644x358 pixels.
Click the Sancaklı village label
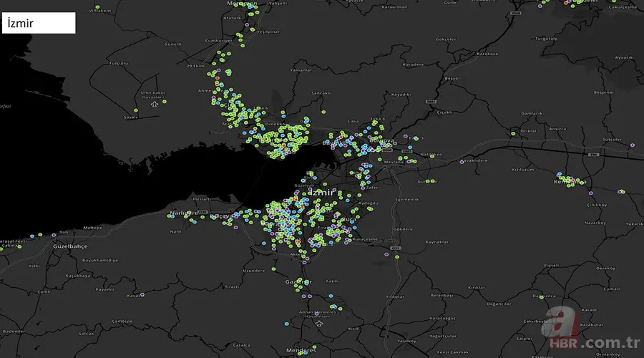[x=321, y=93]
